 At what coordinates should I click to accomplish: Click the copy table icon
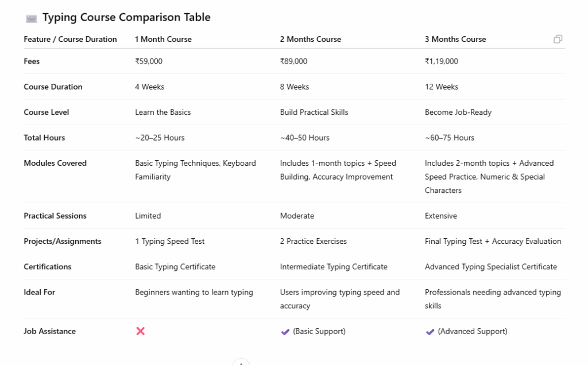coord(558,39)
